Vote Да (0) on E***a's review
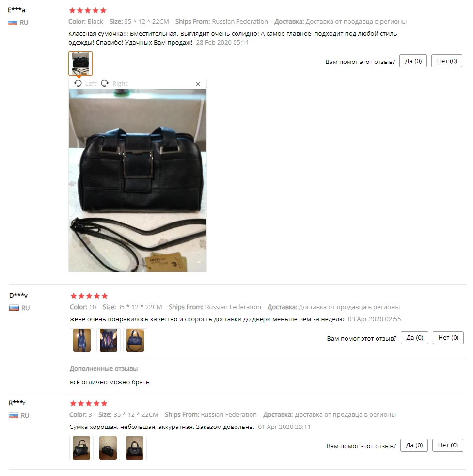This screenshot has width=473, height=476. 413,61
